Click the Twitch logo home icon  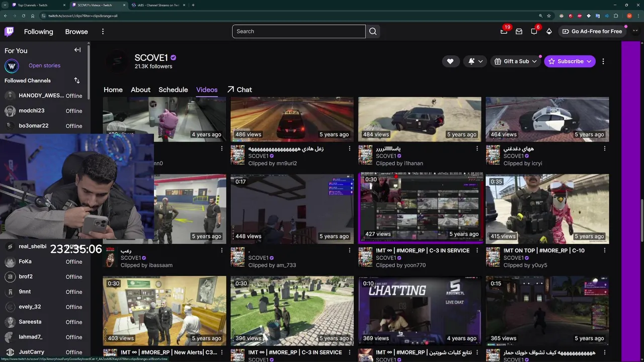(9, 31)
